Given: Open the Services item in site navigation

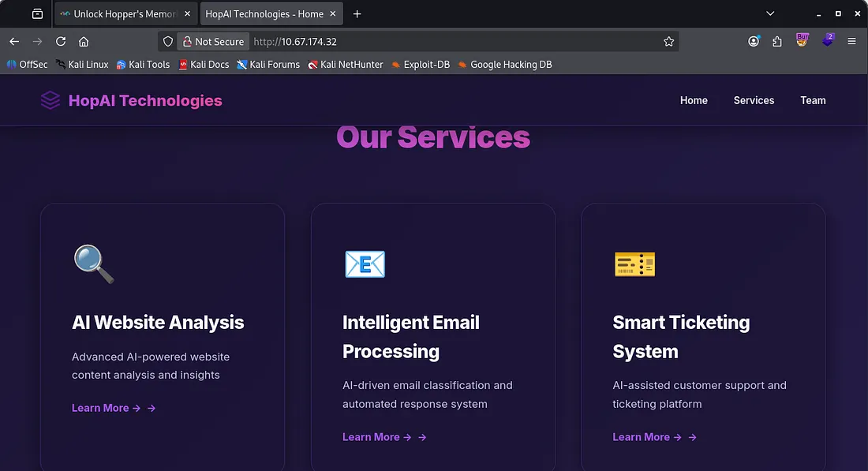Looking at the screenshot, I should point(754,100).
